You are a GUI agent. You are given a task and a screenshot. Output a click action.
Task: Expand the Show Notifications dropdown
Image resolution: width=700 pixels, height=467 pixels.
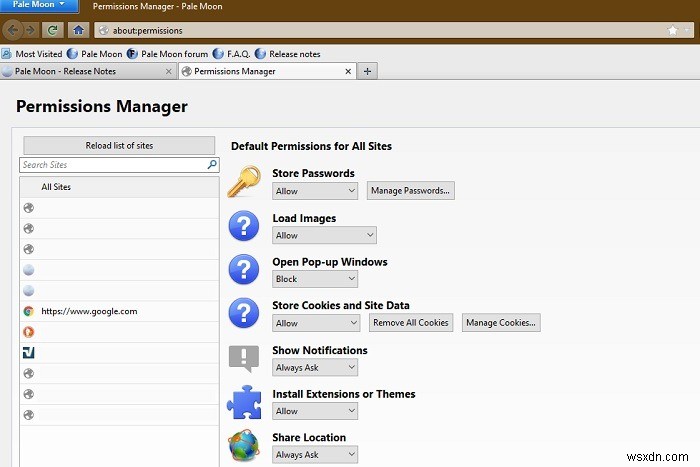click(x=315, y=367)
